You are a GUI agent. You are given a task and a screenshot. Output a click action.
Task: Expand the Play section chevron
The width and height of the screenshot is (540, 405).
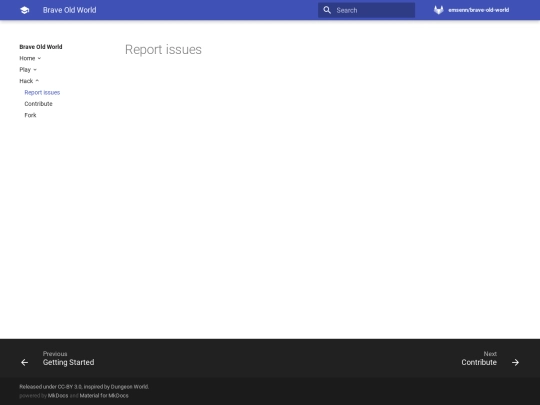35,70
